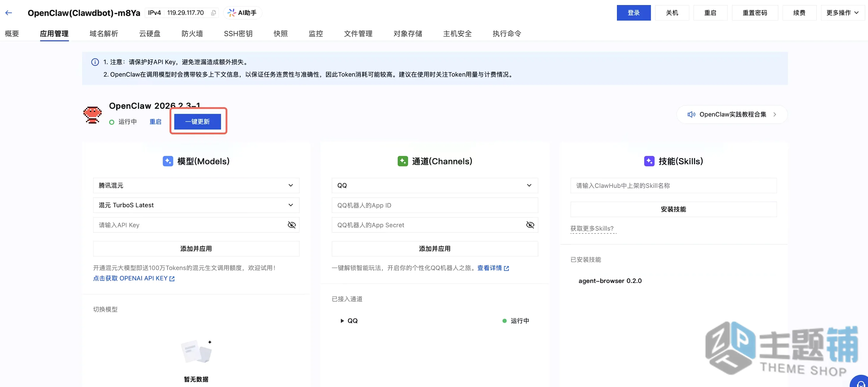868x387 pixels.
Task: Open the 腾讯混元 provider dropdown
Action: (x=196, y=185)
